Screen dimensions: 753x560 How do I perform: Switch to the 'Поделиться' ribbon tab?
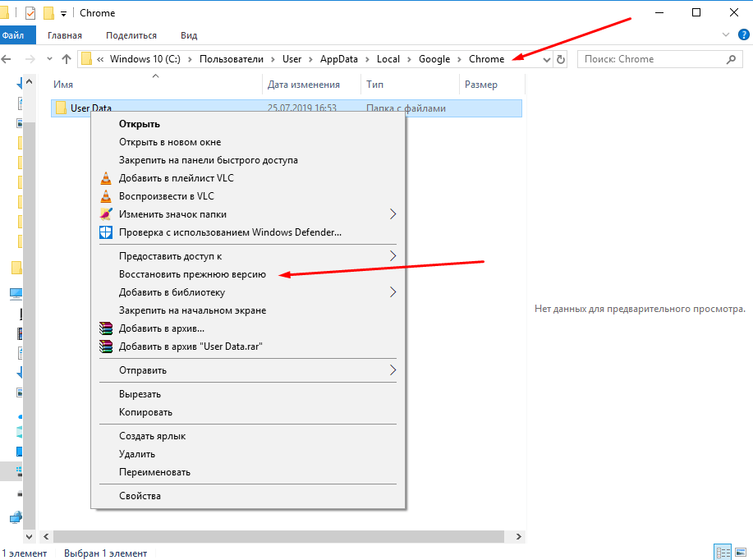131,35
